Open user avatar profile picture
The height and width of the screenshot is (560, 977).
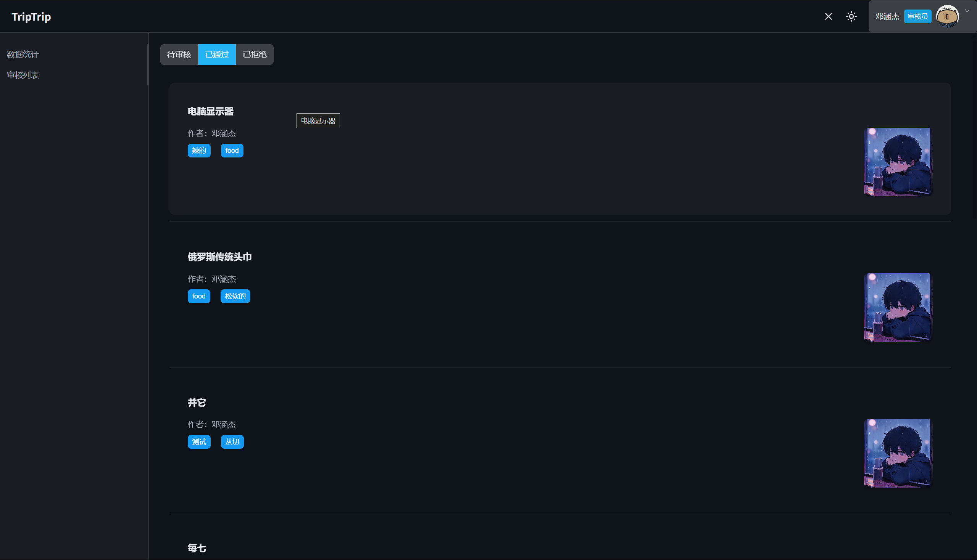click(947, 16)
